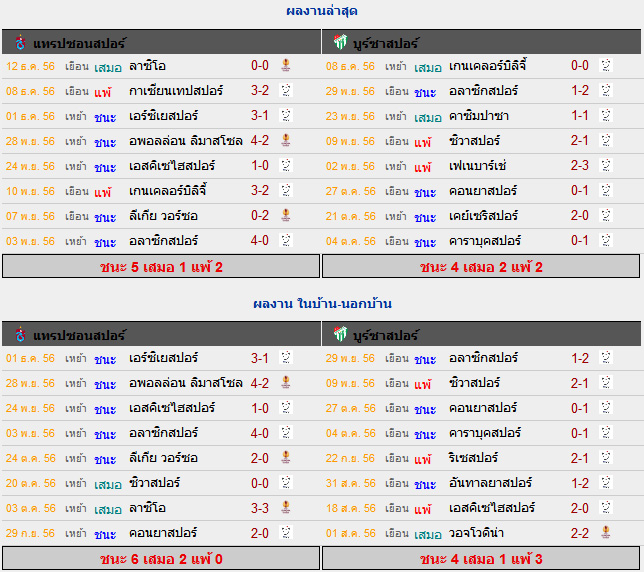Click the date 24 ต.ค. 56
The width and height of the screenshot is (644, 572).
[x=30, y=458]
